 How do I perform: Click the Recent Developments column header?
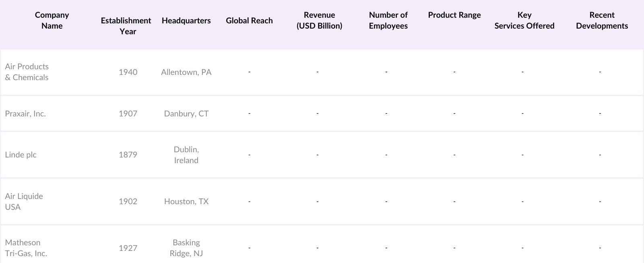pyautogui.click(x=602, y=21)
